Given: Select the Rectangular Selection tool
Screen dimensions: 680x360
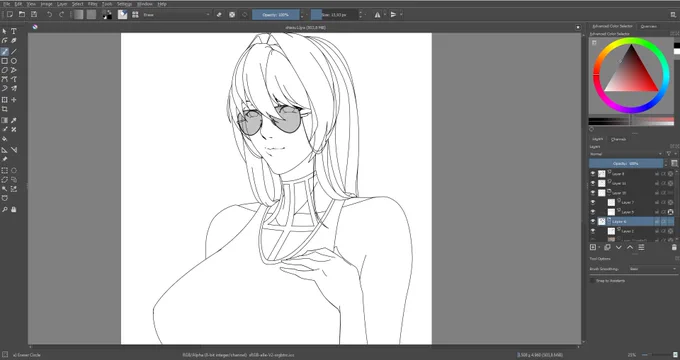Looking at the screenshot, I should point(5,170).
